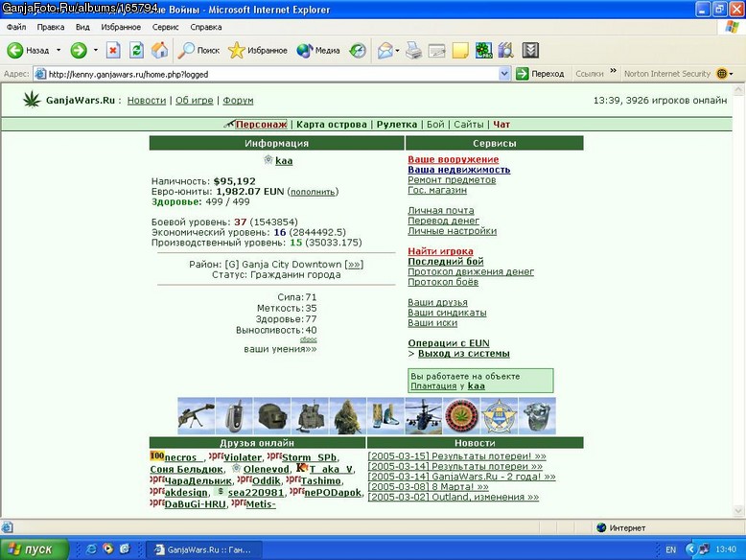The image size is (746, 560).
Task: Expand the address bar dropdown
Action: [x=504, y=74]
